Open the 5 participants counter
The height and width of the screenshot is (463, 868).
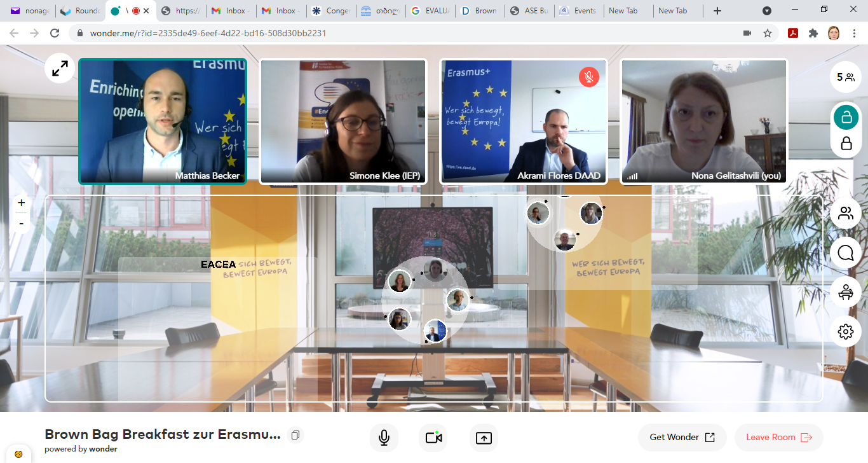point(845,77)
